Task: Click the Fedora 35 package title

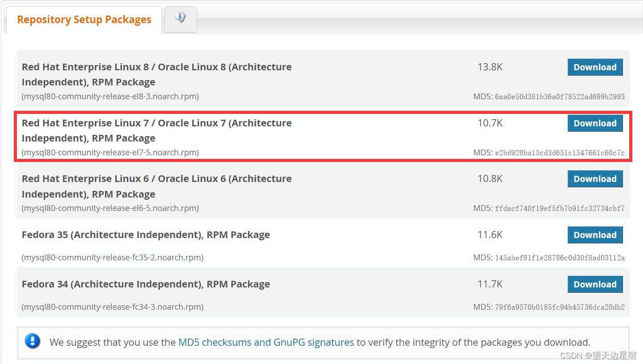Action: pos(146,235)
